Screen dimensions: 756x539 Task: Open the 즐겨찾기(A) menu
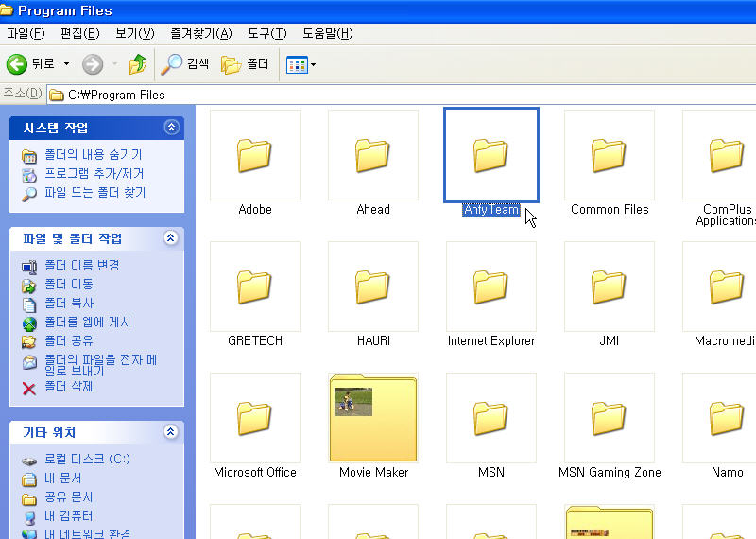click(x=201, y=34)
